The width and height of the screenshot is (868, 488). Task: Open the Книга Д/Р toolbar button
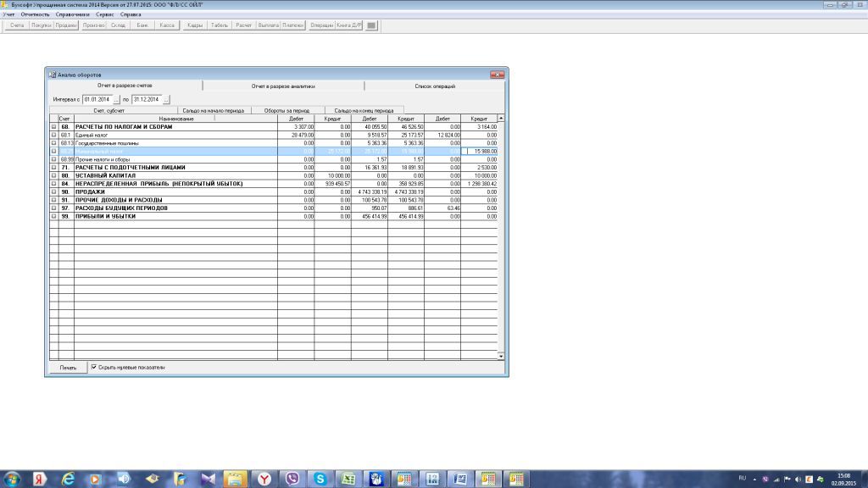348,25
